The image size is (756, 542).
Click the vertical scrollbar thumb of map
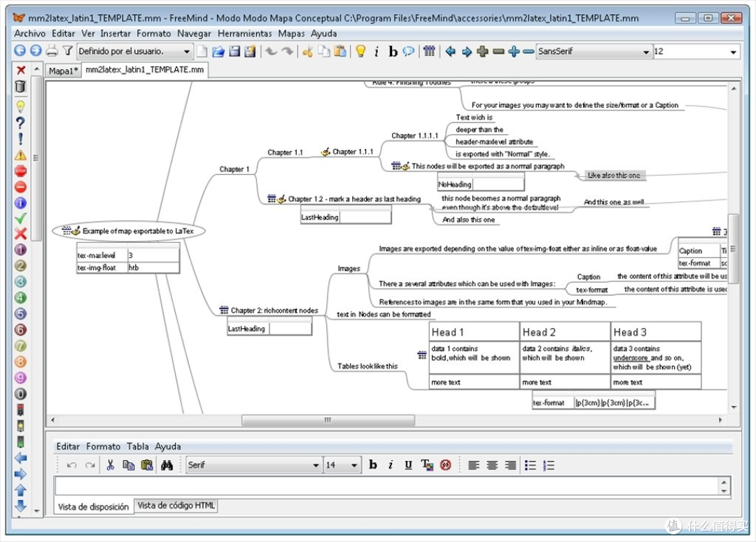coord(734,248)
